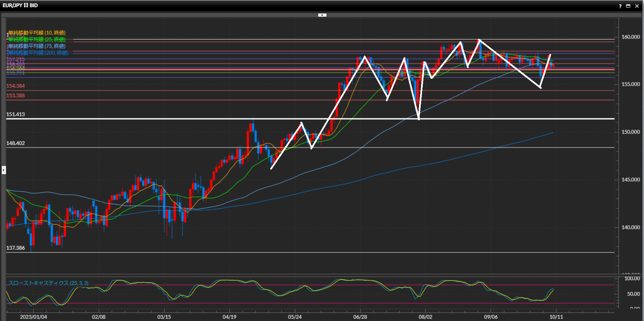Viewport: 644px width, 321px height.
Task: Expand the left side panel arrow
Action: coord(4,170)
